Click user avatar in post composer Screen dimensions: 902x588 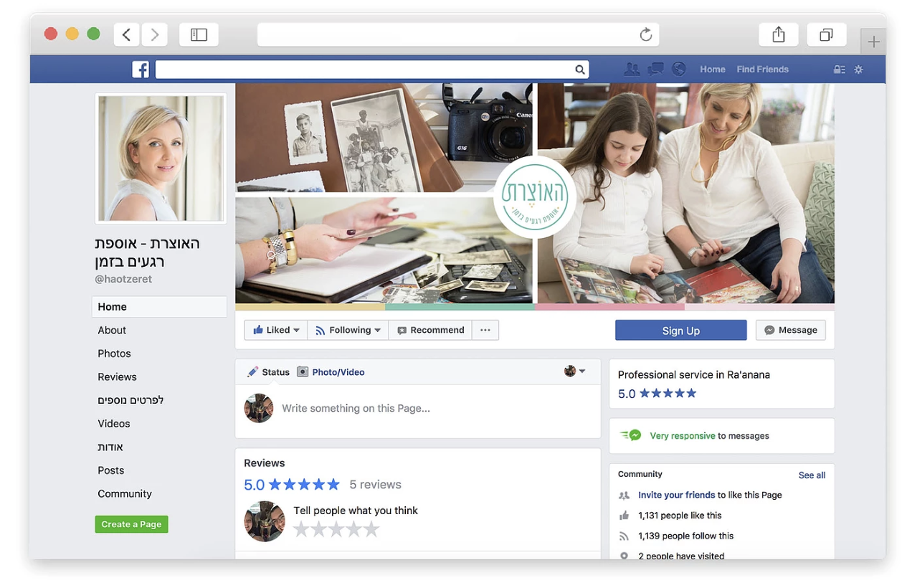point(258,408)
